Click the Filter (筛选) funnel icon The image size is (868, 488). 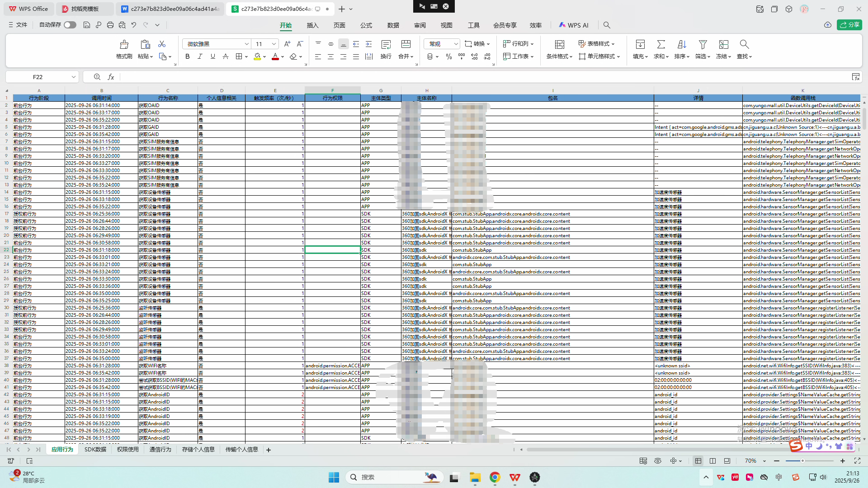tap(703, 44)
